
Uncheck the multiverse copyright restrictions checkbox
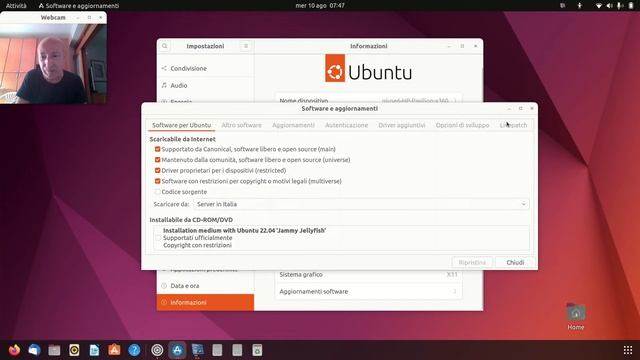coord(158,181)
